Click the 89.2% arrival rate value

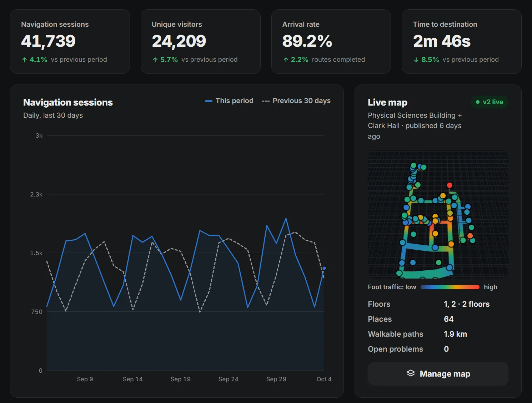[x=307, y=41]
